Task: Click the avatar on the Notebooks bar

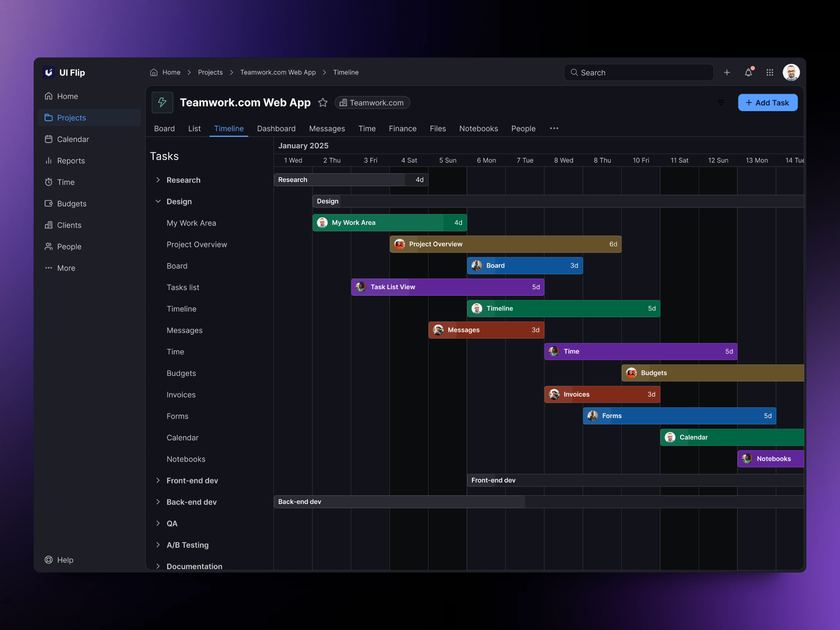Action: (x=747, y=458)
